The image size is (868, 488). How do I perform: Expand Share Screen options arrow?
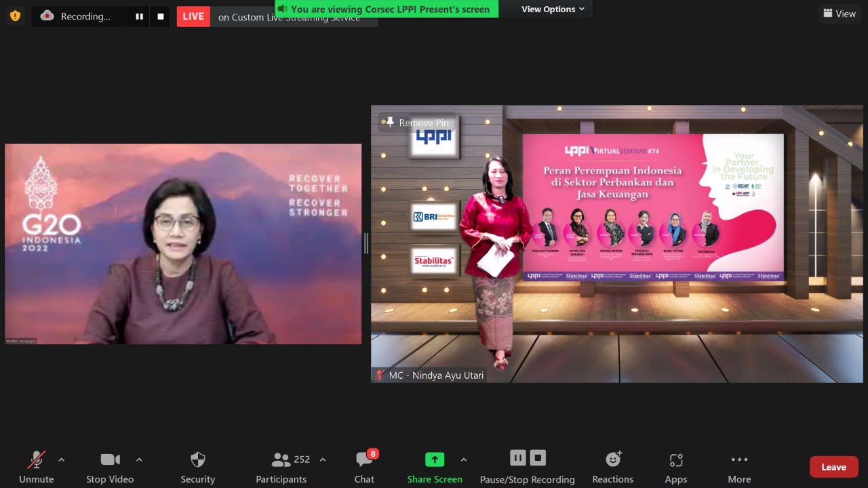464,460
